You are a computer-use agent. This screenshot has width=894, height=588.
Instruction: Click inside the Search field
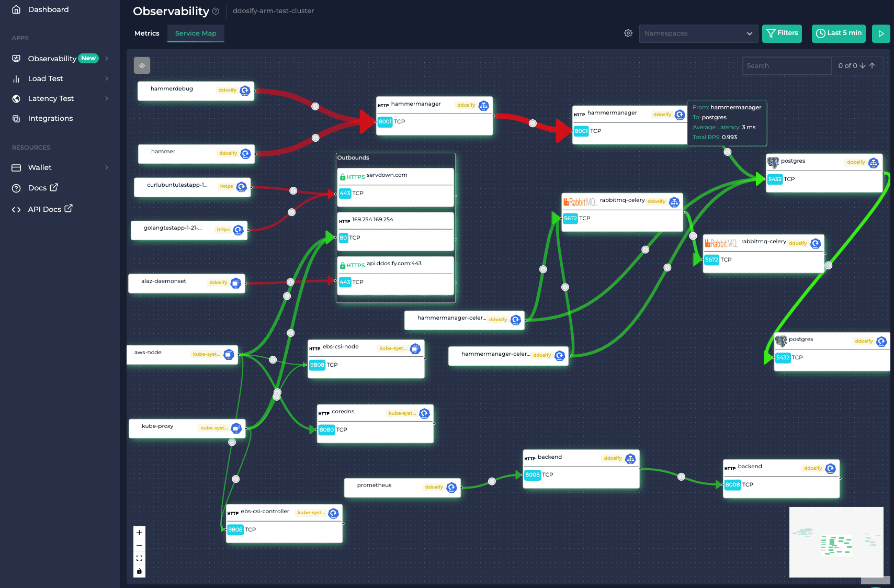787,65
